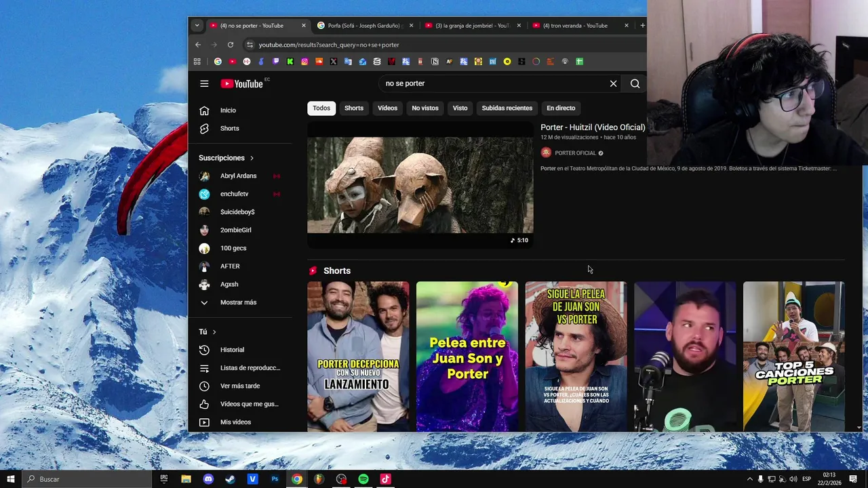
Task: Open Epic Games Launcher from taskbar
Action: (163, 479)
